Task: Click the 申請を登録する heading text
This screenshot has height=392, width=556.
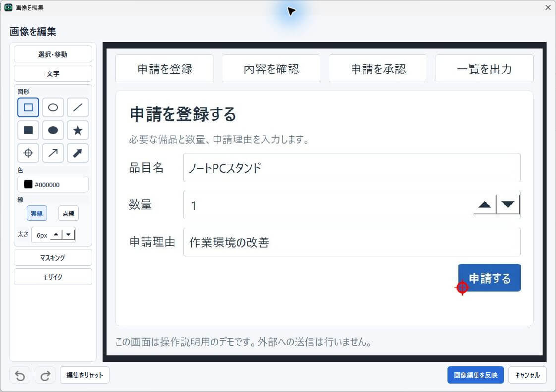Action: (183, 114)
